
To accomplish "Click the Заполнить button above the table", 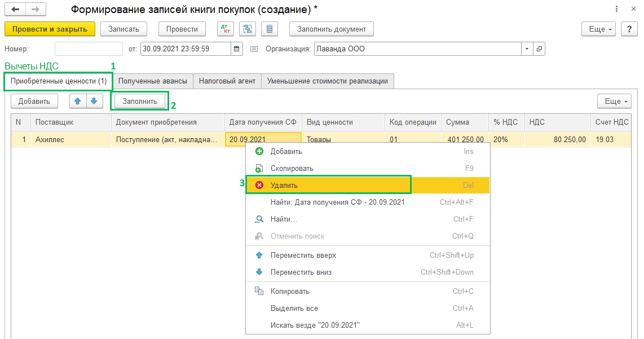I will (x=140, y=101).
